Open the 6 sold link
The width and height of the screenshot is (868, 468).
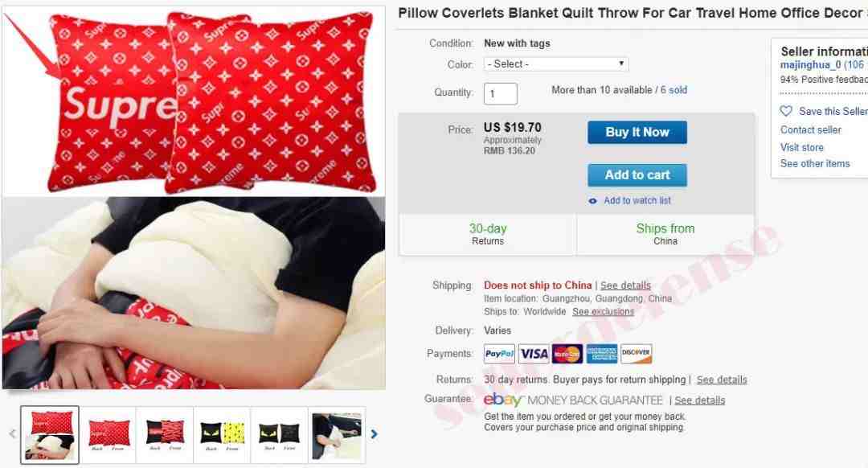click(674, 90)
